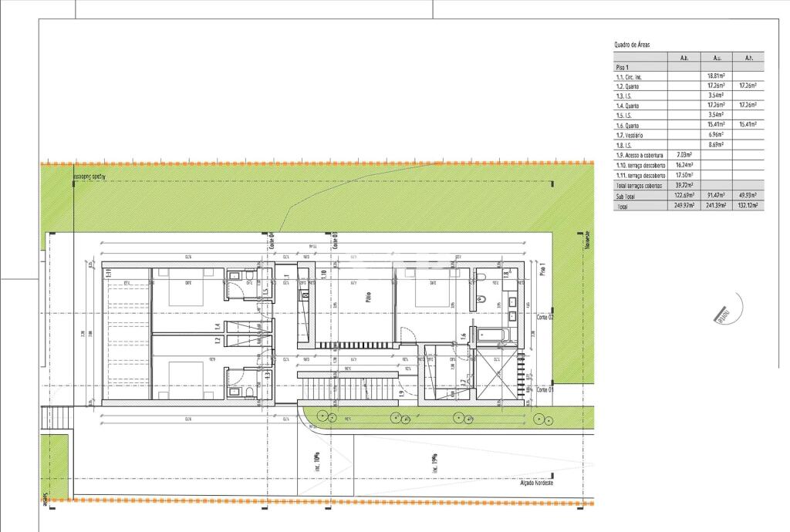The height and width of the screenshot is (532, 790).
Task: Click the 'Pátio' label on the floor plan
Action: (x=368, y=297)
